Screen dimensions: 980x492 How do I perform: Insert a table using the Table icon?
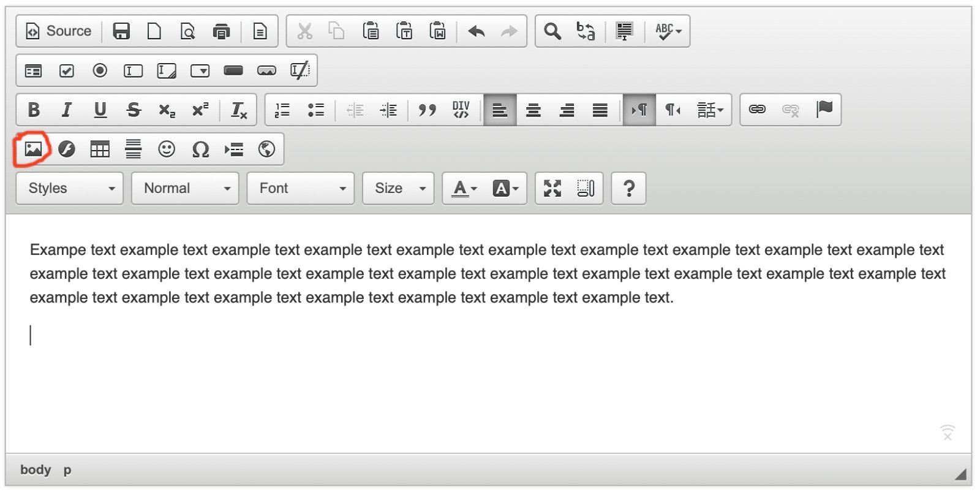[100, 149]
